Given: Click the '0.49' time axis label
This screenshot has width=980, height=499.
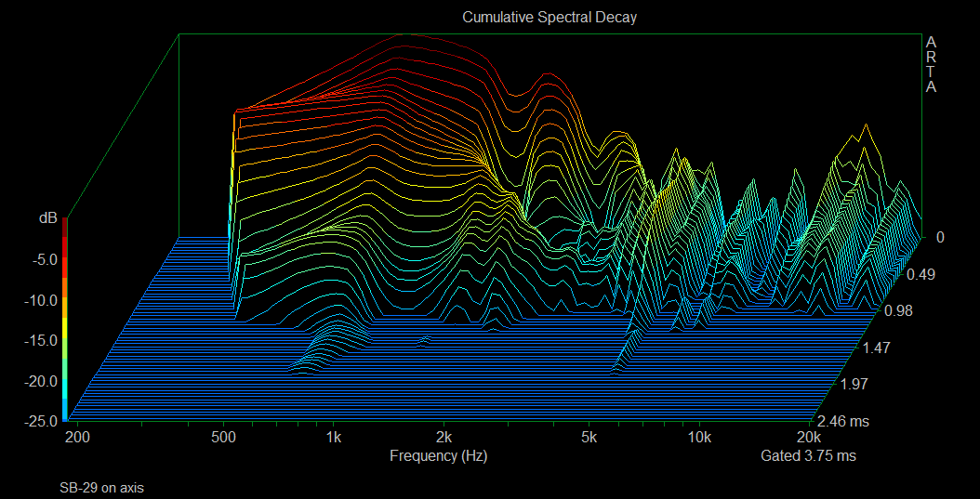Looking at the screenshot, I should pos(921,274).
